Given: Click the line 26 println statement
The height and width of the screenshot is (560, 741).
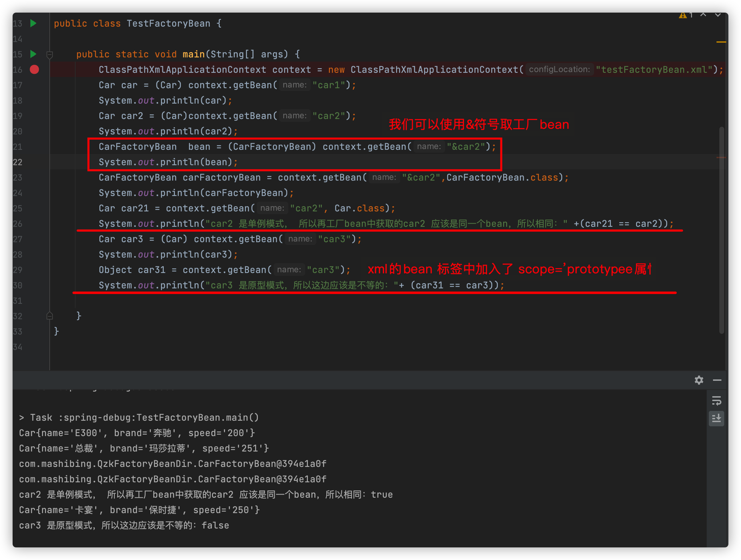Looking at the screenshot, I should [x=386, y=224].
